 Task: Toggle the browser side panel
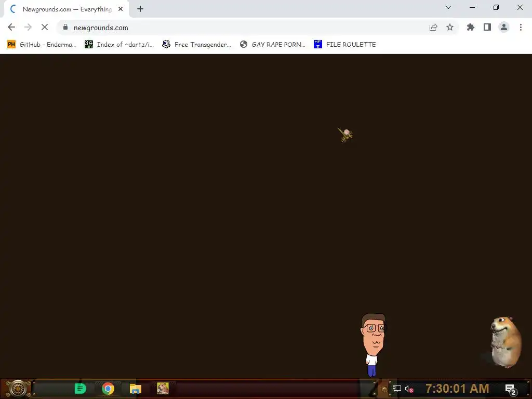pyautogui.click(x=487, y=27)
